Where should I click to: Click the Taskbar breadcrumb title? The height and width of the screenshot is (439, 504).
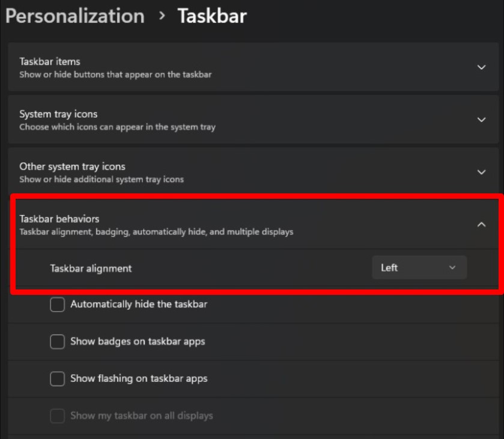pyautogui.click(x=212, y=16)
